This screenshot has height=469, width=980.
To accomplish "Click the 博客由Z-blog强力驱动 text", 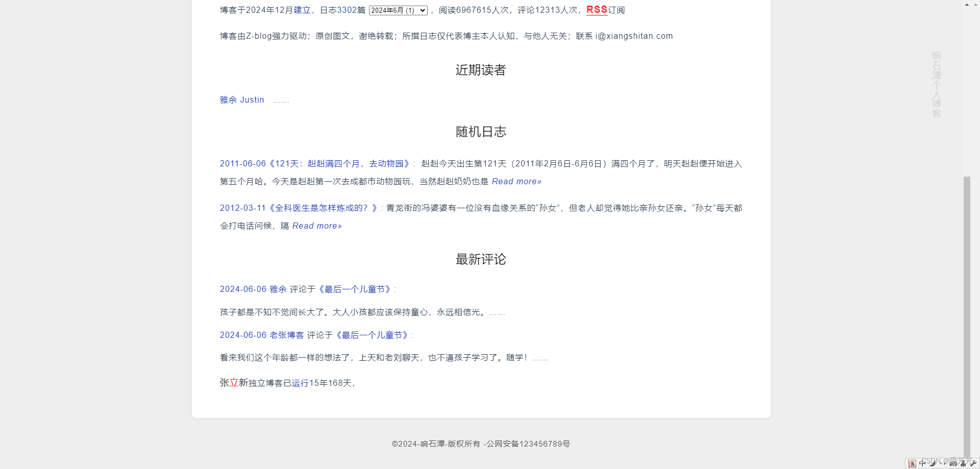I will 263,36.
